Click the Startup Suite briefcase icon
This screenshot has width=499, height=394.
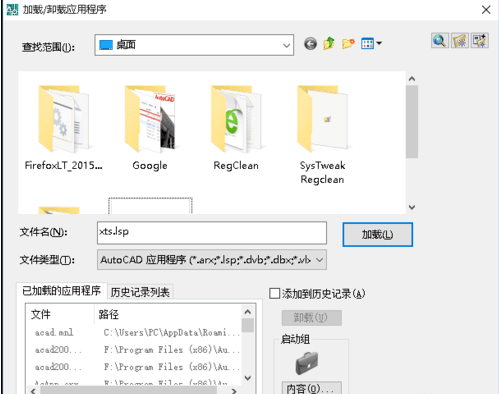(307, 363)
